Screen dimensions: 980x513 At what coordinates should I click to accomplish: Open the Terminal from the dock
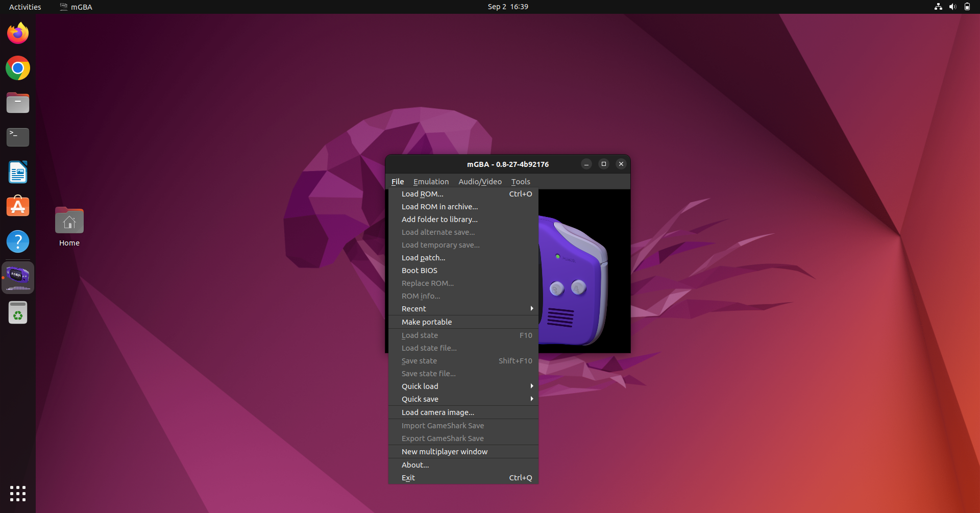tap(17, 137)
